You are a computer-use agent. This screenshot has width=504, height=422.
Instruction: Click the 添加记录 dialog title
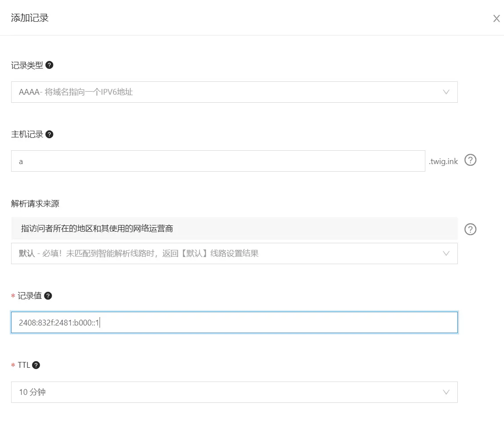[30, 18]
